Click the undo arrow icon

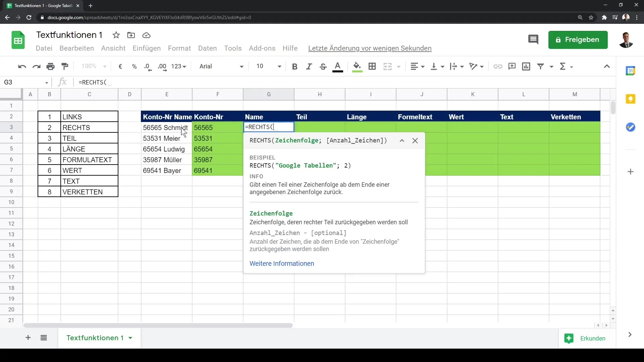tap(22, 66)
